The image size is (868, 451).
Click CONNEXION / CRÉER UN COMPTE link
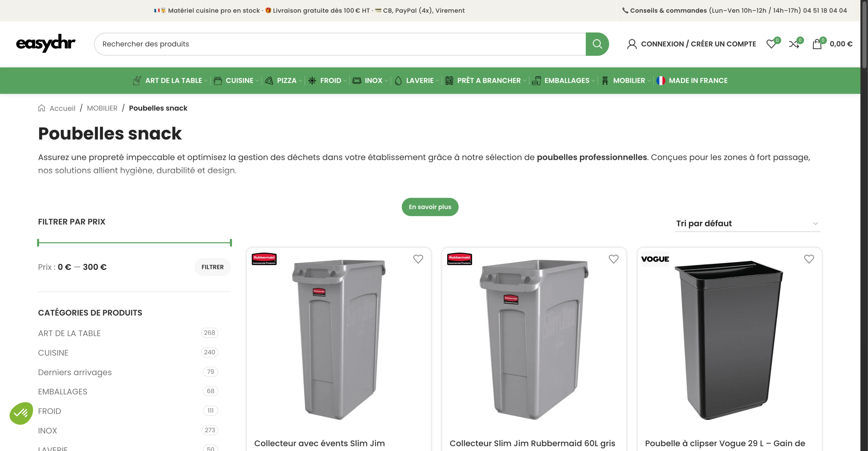tap(698, 44)
